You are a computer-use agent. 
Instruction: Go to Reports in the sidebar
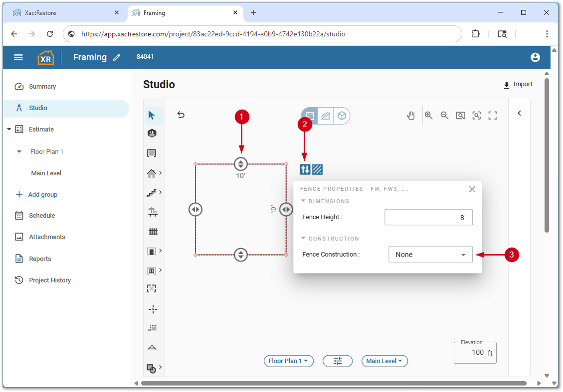click(x=40, y=259)
